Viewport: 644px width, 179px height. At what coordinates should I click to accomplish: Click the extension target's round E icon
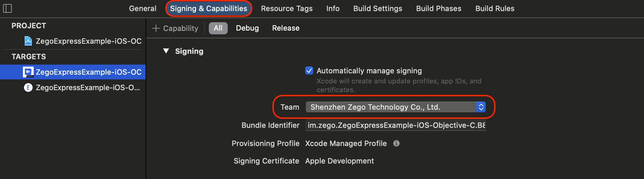(x=28, y=87)
